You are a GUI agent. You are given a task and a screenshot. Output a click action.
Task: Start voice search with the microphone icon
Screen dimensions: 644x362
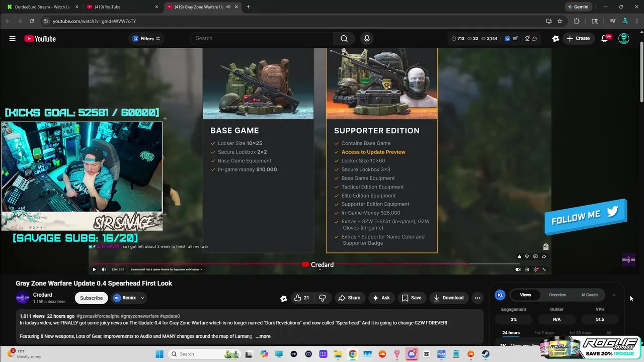pos(367,38)
